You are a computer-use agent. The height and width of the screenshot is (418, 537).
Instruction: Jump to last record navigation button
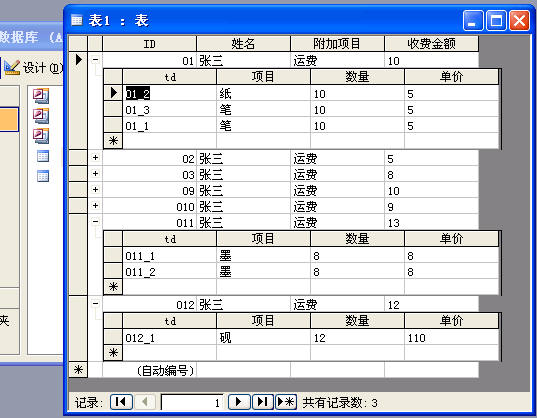(x=263, y=402)
